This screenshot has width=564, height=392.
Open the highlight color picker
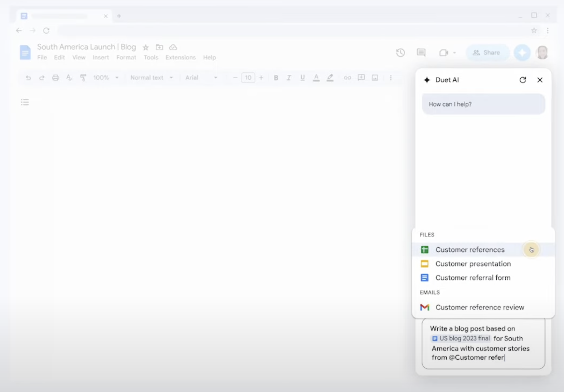click(330, 78)
